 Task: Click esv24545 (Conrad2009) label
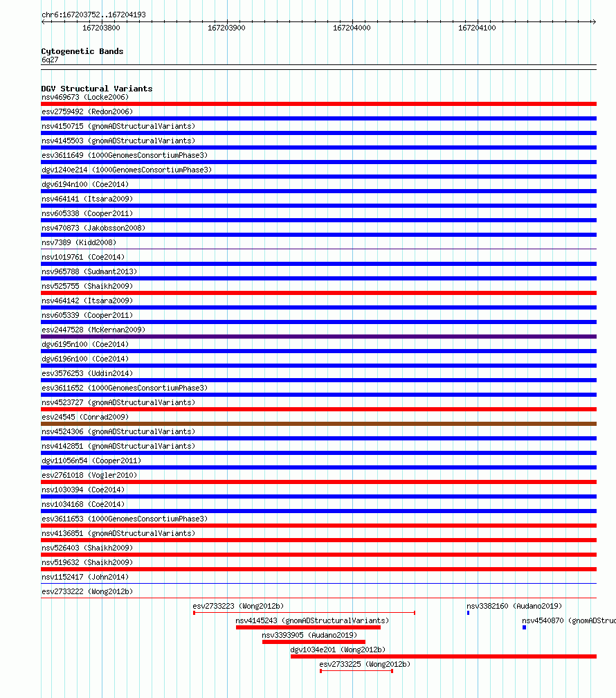(x=85, y=417)
